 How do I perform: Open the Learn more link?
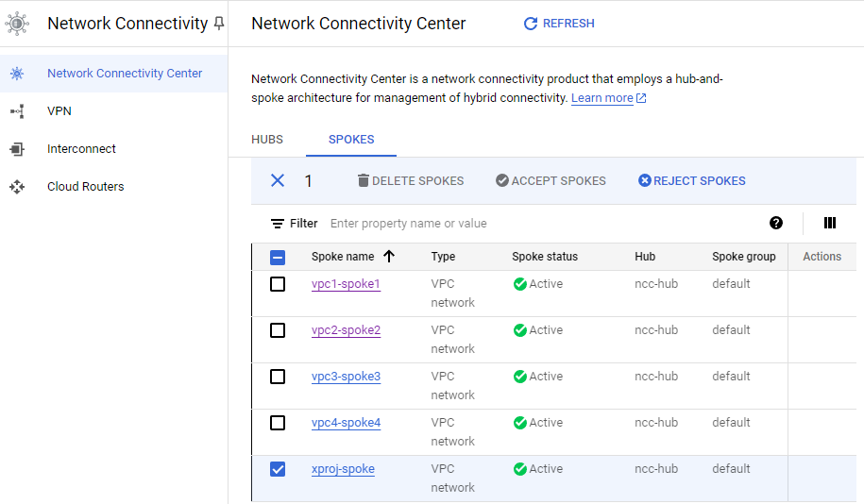point(602,98)
